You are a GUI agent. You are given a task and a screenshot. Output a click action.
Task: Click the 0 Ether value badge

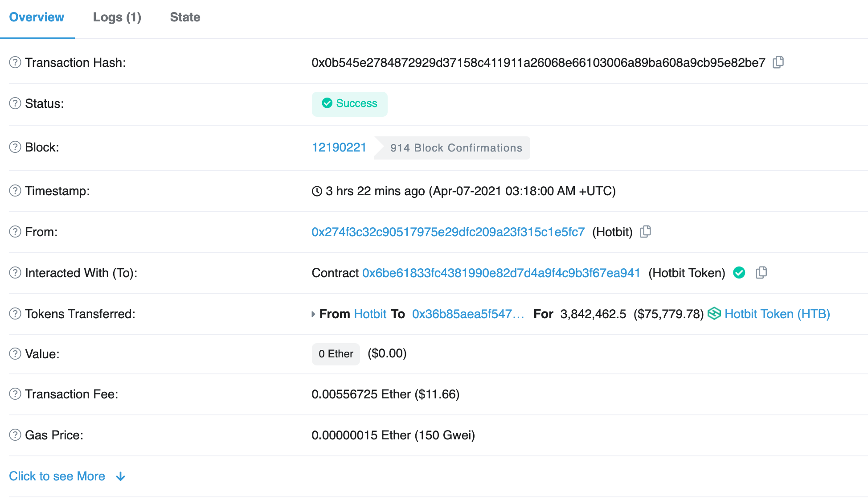pos(336,354)
